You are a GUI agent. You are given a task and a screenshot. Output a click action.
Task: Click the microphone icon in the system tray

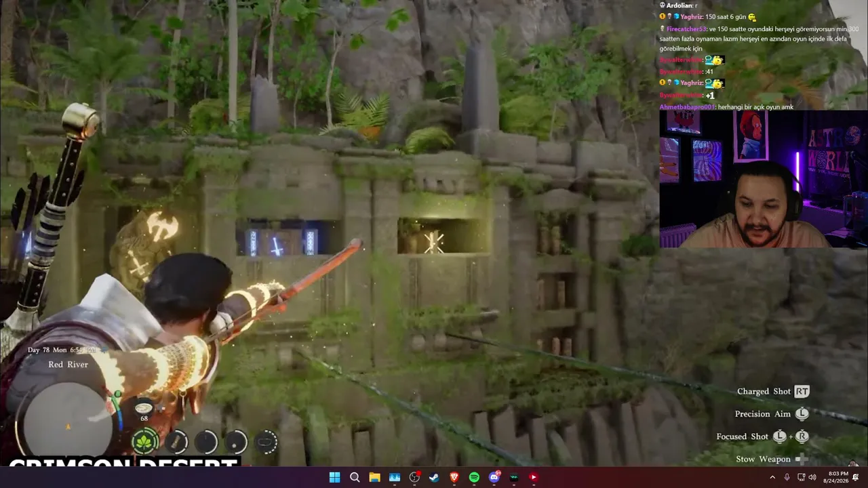coord(787,477)
